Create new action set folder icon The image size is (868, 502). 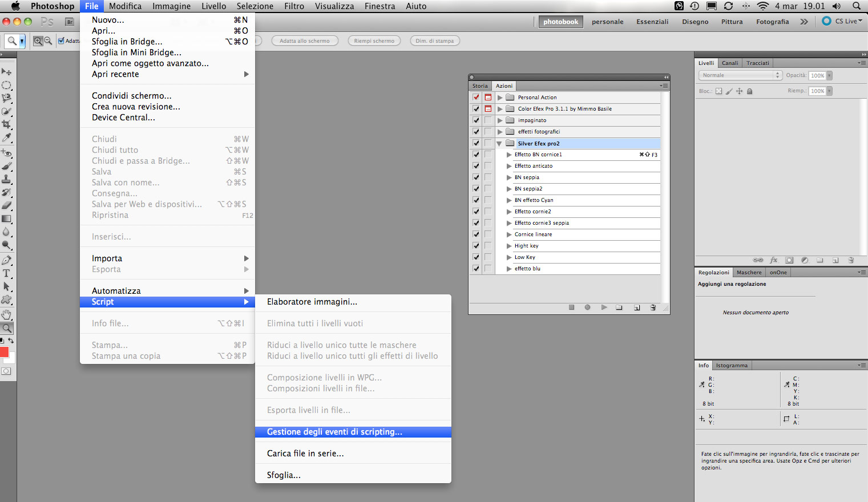point(619,307)
